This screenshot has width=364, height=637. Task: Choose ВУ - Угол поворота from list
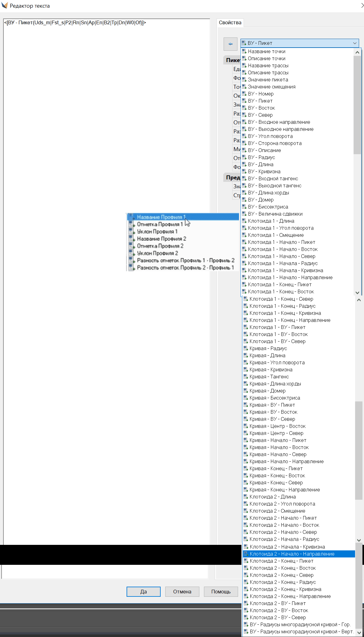(270, 136)
